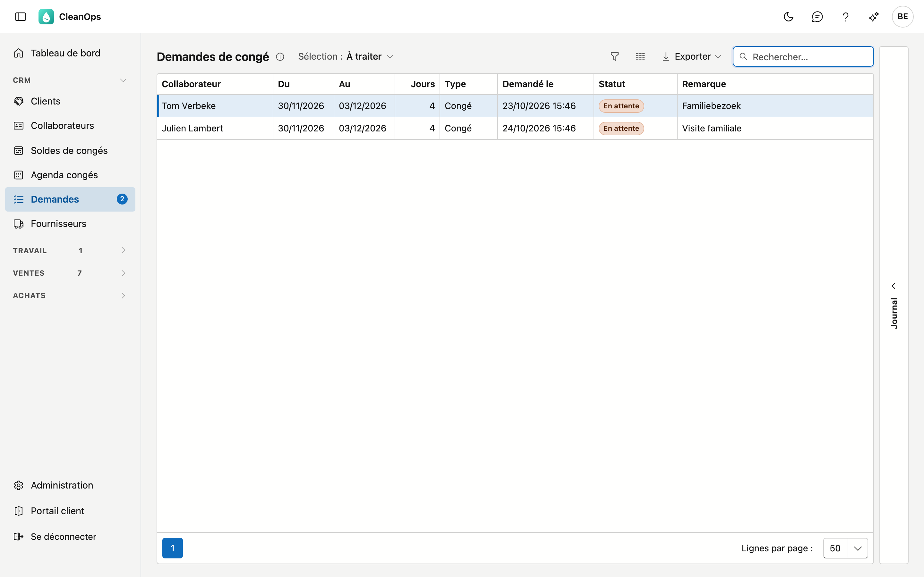Click page 1 pagination button
The width and height of the screenshot is (924, 577).
pyautogui.click(x=173, y=548)
